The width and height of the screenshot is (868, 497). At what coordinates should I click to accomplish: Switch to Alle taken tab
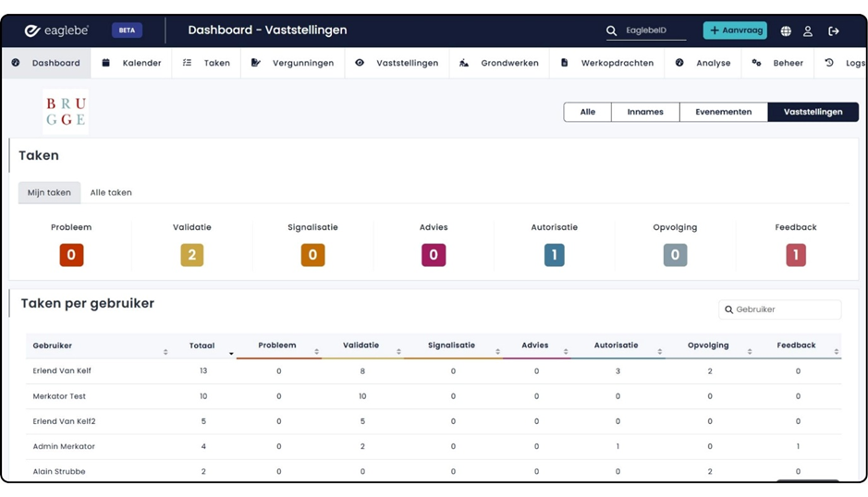pos(111,192)
